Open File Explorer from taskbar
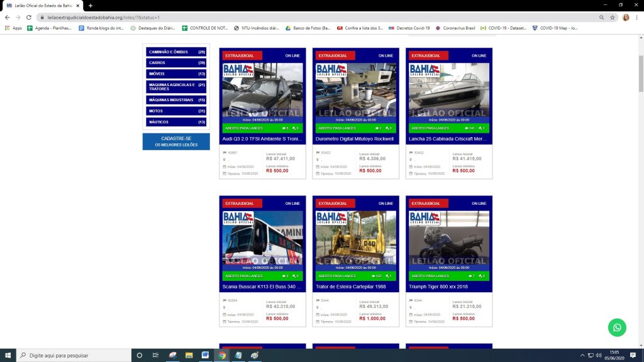Viewport: 644px width, 362px height. (189, 356)
